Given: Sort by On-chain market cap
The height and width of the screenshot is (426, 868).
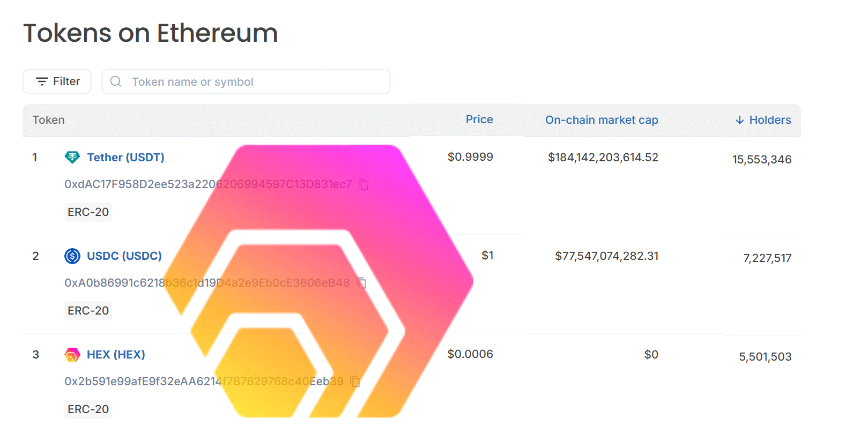Looking at the screenshot, I should coord(602,120).
